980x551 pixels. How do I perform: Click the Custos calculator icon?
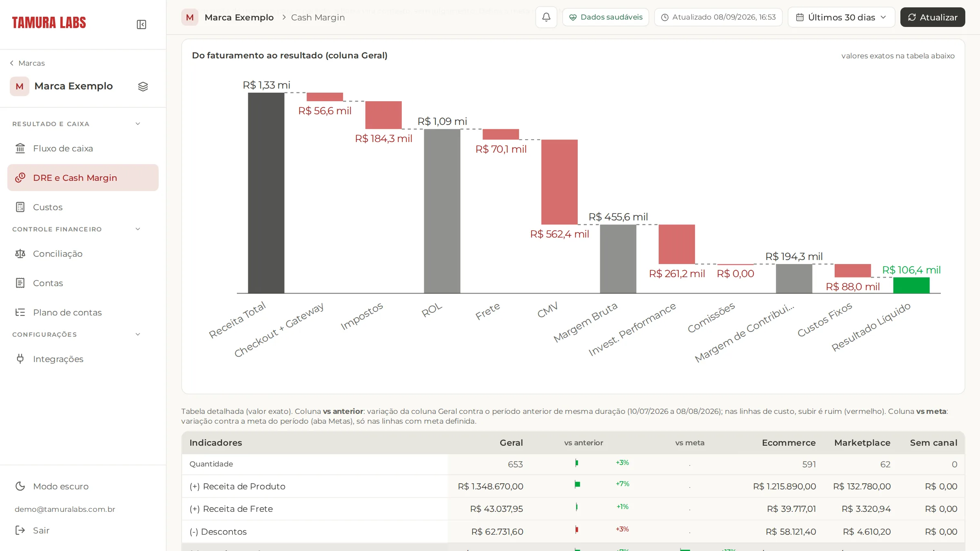(x=20, y=207)
